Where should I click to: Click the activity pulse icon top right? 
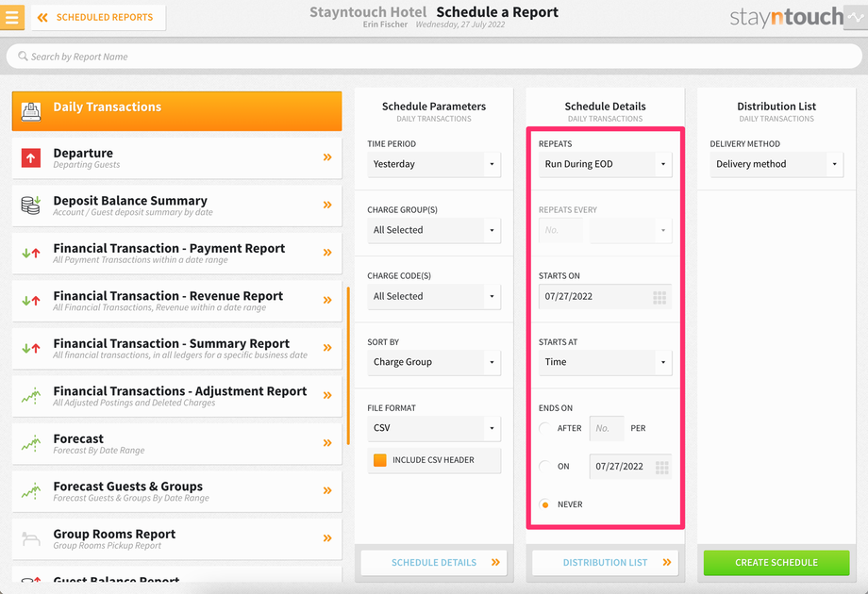click(x=856, y=17)
